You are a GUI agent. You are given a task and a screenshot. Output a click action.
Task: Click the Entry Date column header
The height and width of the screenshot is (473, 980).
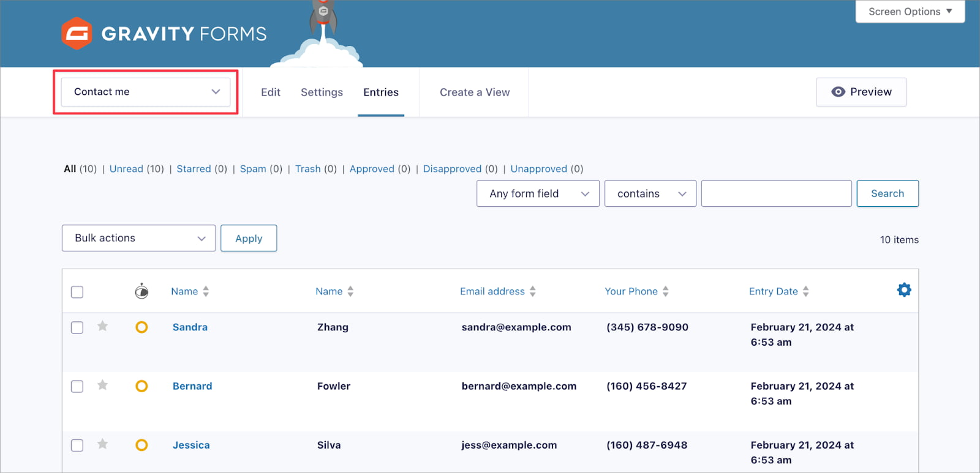(x=774, y=291)
